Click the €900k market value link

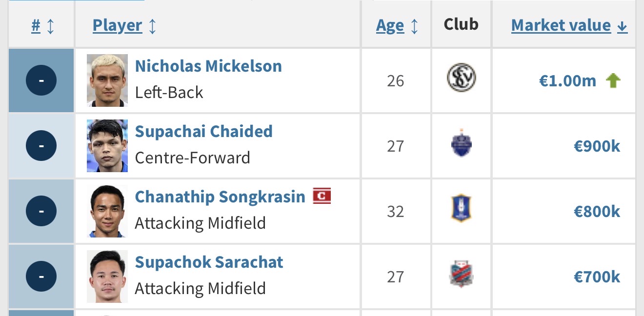point(597,146)
